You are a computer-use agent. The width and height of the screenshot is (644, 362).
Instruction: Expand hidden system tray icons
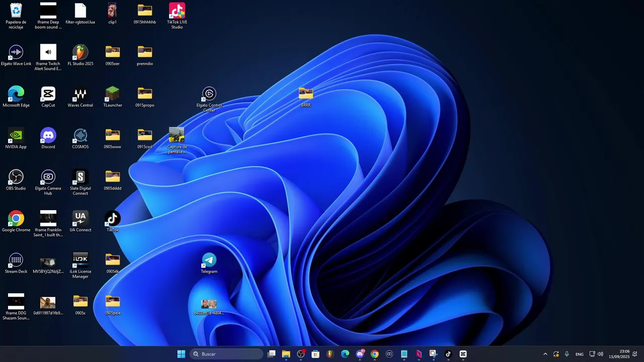tap(545, 354)
